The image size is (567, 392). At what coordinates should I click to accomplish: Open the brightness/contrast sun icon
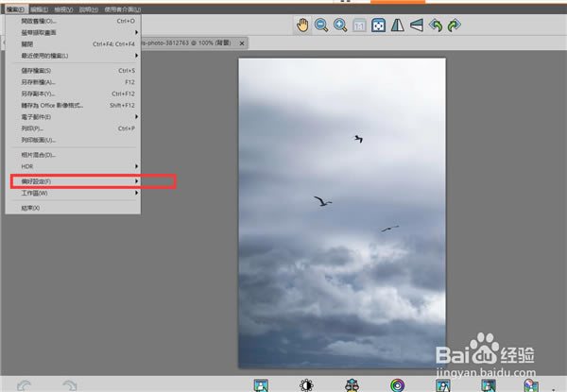[306, 385]
